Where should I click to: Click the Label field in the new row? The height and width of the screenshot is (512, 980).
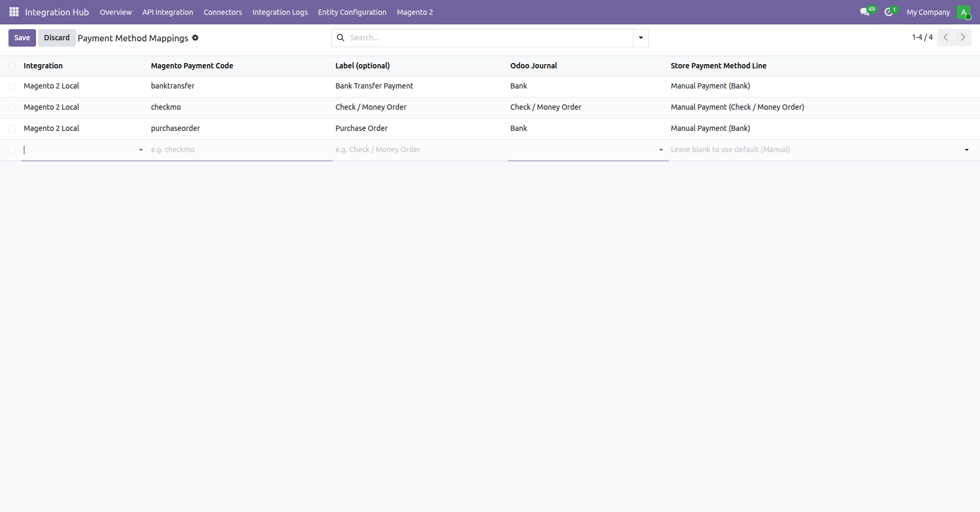[x=421, y=150]
